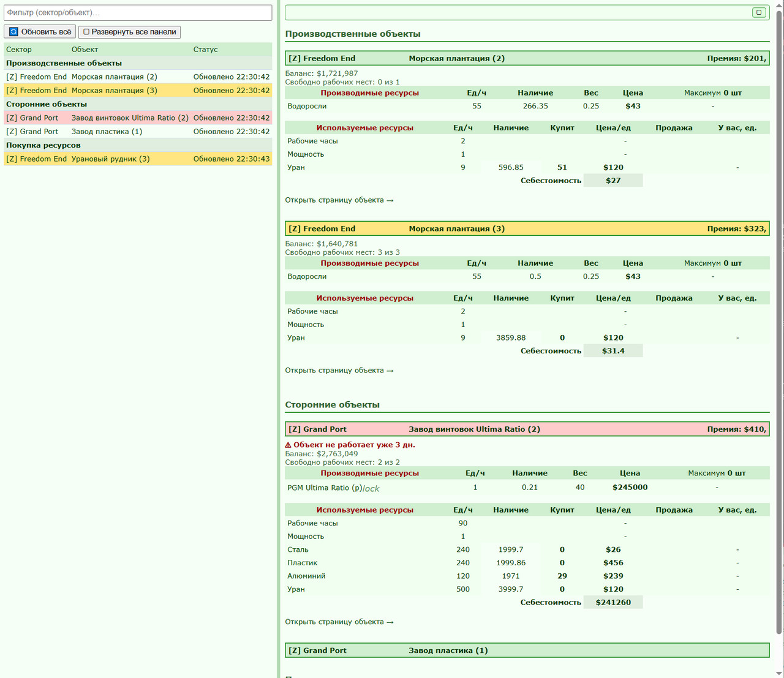This screenshot has width=784, height=678.
Task: Collapse the Морская плантация (3) panel header
Action: coord(527,228)
